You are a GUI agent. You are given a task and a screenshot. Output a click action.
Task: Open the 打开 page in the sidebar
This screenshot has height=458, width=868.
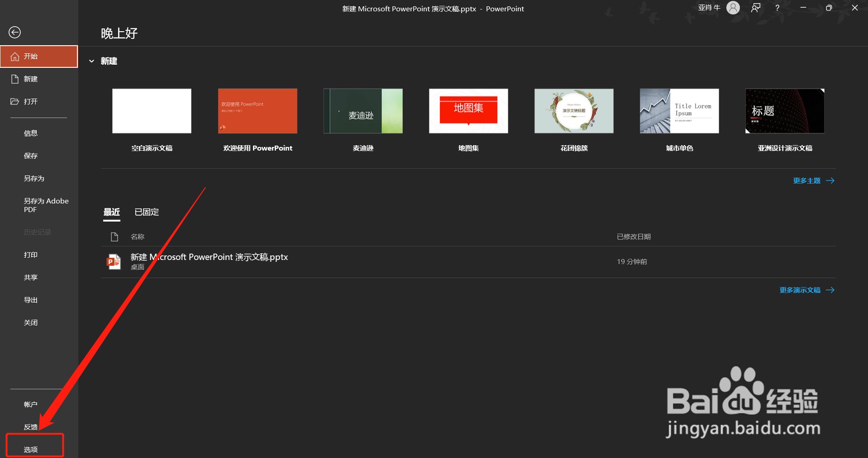(39, 101)
